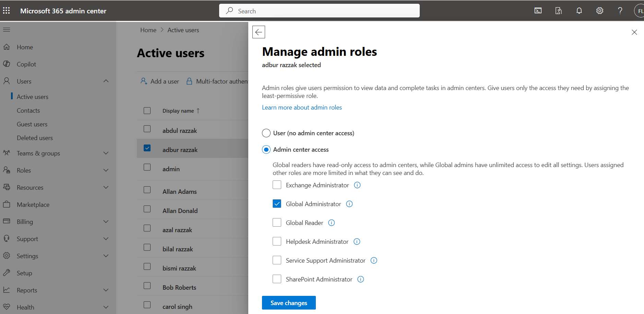The height and width of the screenshot is (314, 644).
Task: Click the Marketplace icon in sidebar
Action: tap(7, 204)
